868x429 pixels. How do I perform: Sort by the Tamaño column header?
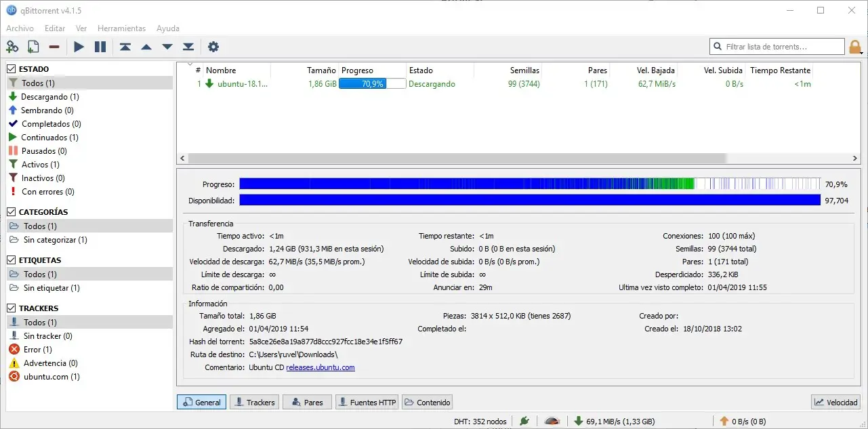(x=304, y=70)
